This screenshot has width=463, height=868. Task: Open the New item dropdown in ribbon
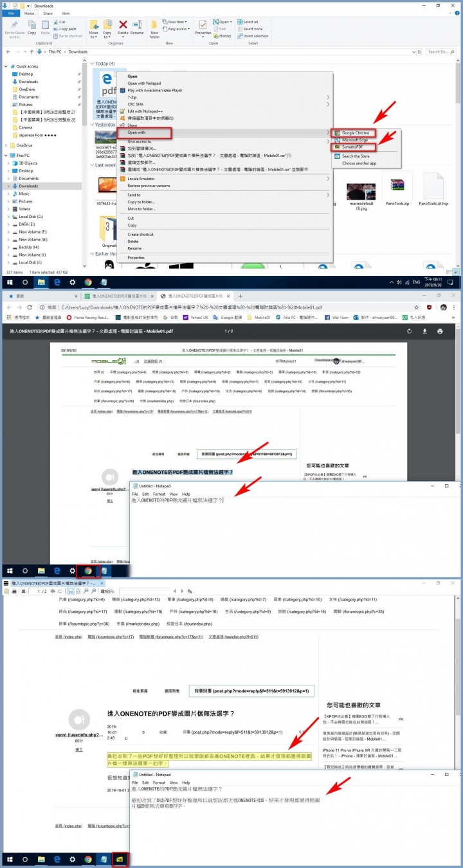point(176,22)
